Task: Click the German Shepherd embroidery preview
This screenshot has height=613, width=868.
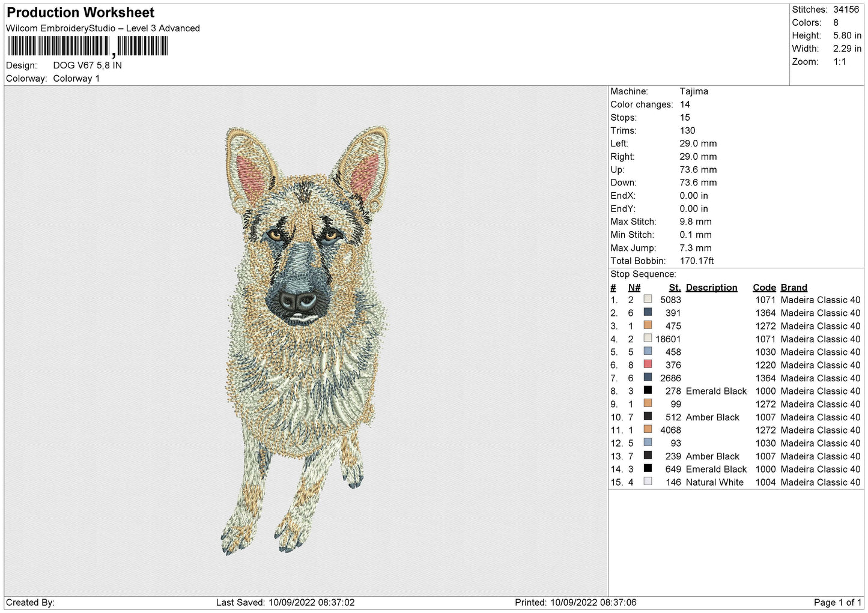Action: [306, 340]
